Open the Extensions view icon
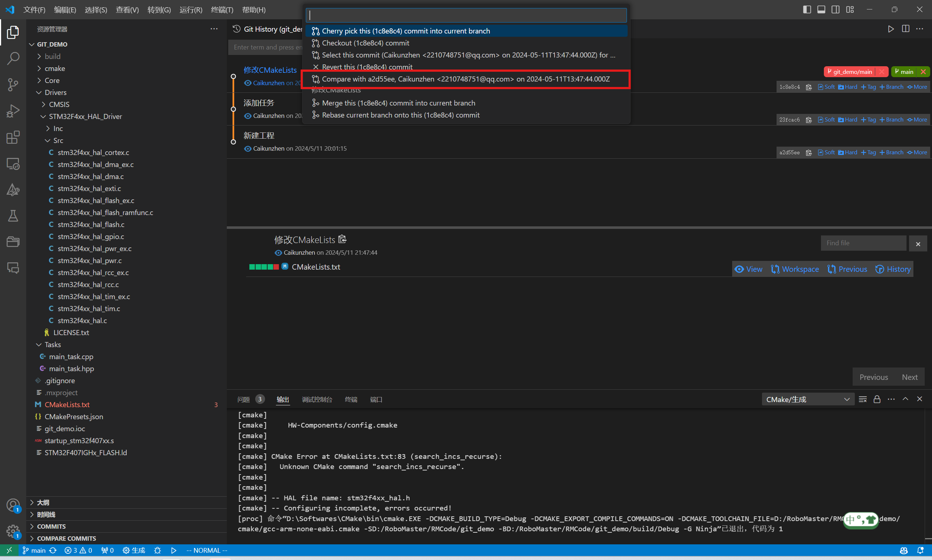This screenshot has height=560, width=932. tap(13, 137)
